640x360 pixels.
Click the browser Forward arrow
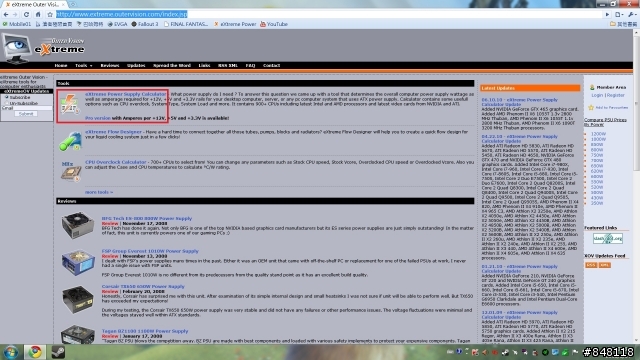[16, 14]
